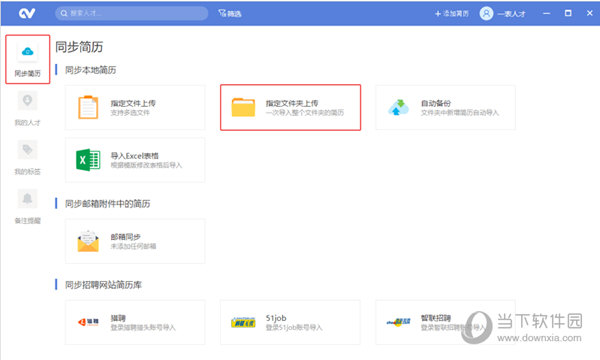Viewport: 600px width, 360px height.
Task: Open 邮箱同步 title text
Action: click(126, 237)
